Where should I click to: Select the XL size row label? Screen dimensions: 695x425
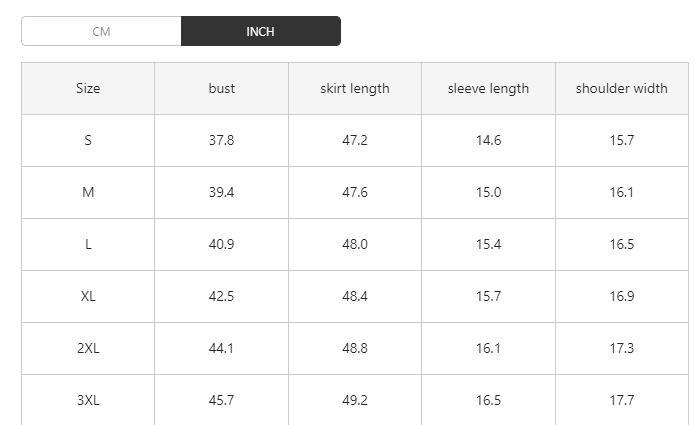pos(88,296)
